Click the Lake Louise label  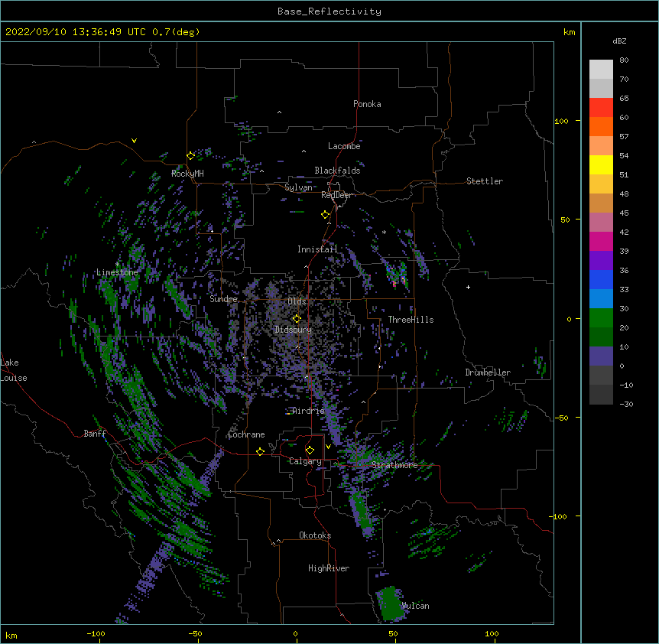coord(14,370)
